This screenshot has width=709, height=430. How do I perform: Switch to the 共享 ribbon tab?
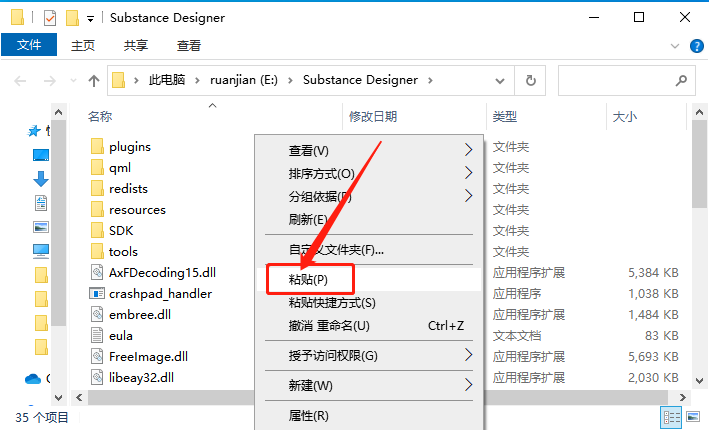(x=136, y=45)
